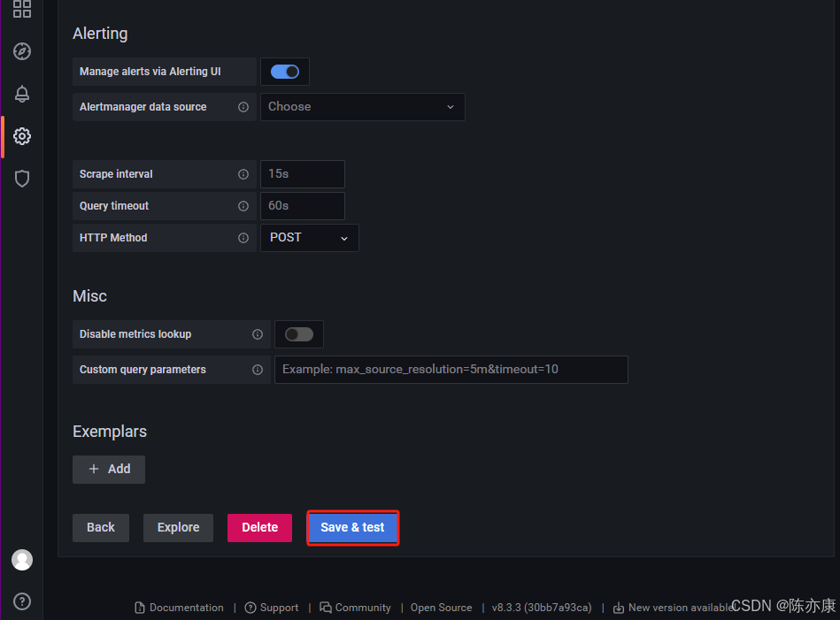Click the Documentation file icon in footer

click(140, 608)
